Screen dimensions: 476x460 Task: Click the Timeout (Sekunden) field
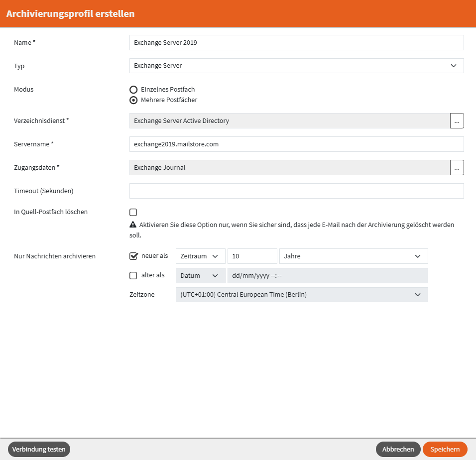coord(296,191)
